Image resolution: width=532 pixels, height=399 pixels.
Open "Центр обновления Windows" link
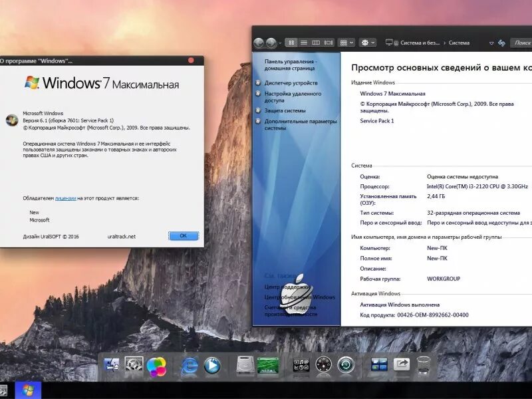click(300, 297)
